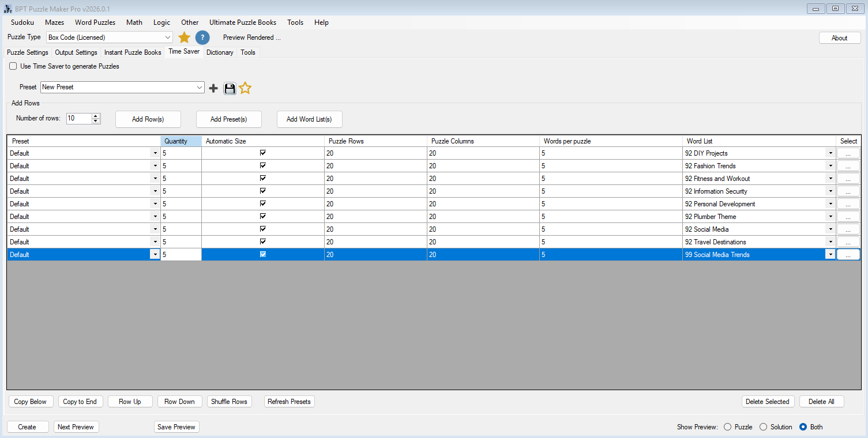The image size is (868, 438).
Task: Expand Word List dropdown for Plumber Theme row
Action: point(831,217)
